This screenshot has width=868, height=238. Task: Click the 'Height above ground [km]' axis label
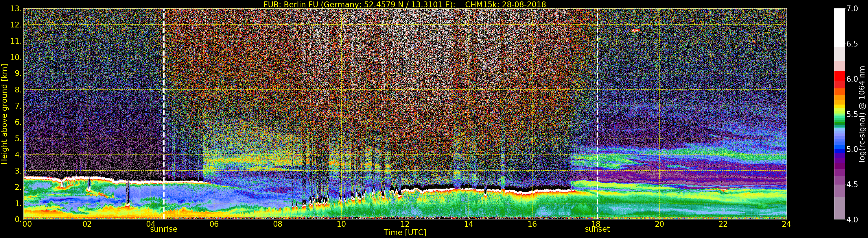pos(4,114)
